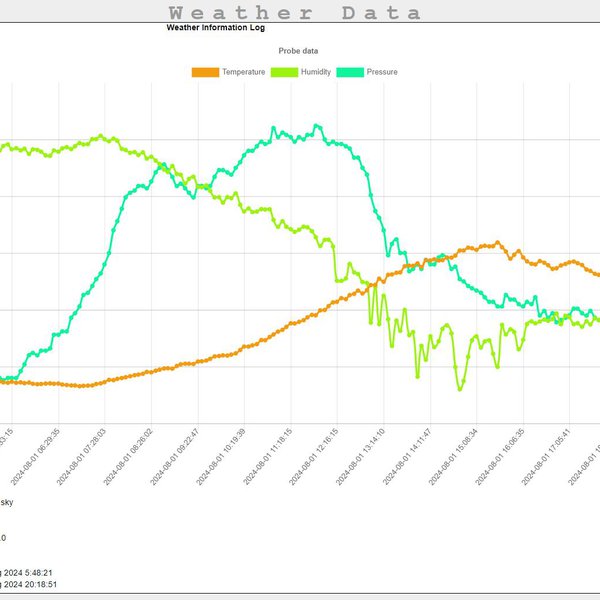The width and height of the screenshot is (600, 600).
Task: Click the pressure line's highest peak point
Action: [x=316, y=126]
